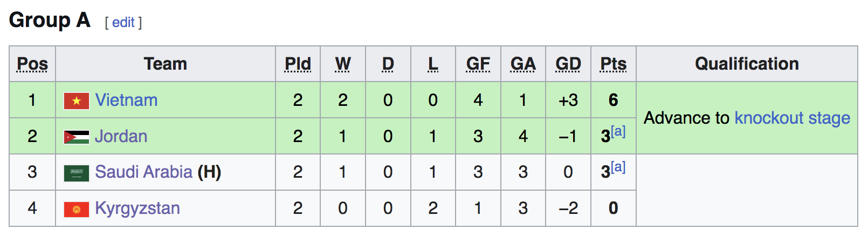Follow the knockout stage link
The image size is (868, 242).
click(792, 118)
